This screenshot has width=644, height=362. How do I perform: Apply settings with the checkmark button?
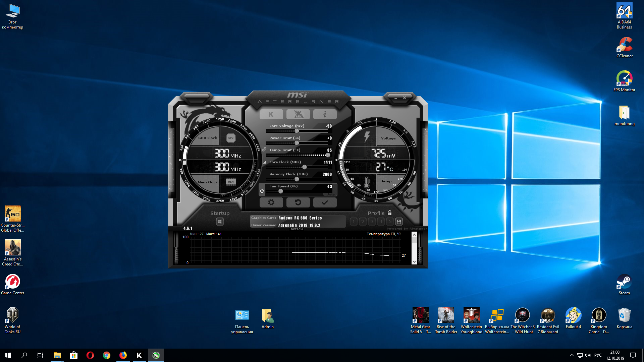pos(325,202)
